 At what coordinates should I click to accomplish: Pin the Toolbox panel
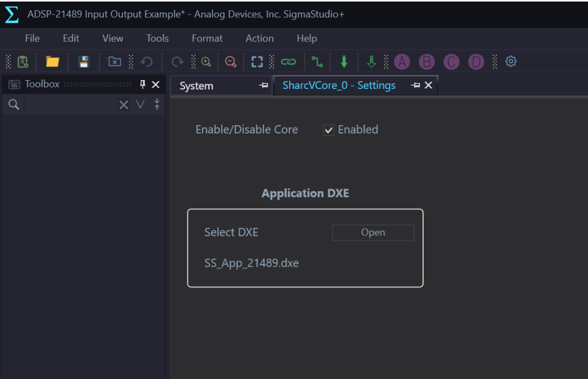click(x=143, y=84)
